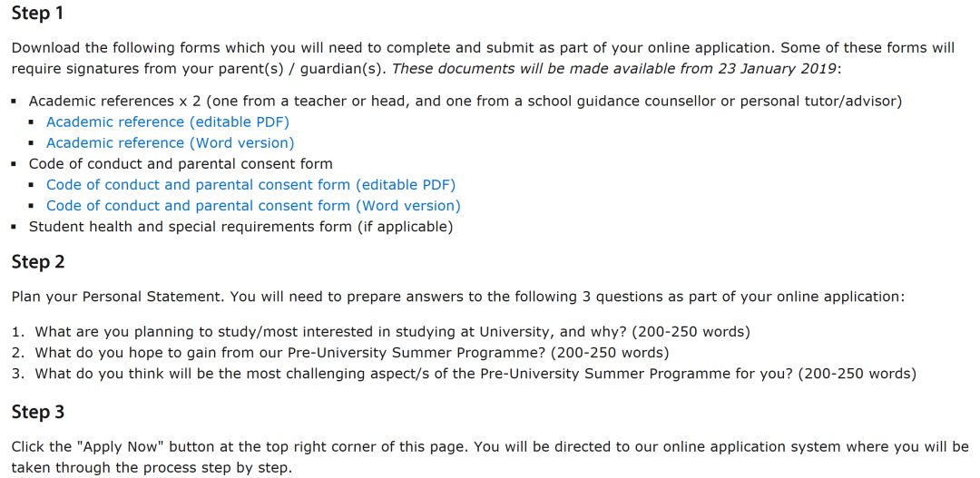980x478 pixels.
Task: Click "taken through the process step by step" text
Action: tap(152, 468)
